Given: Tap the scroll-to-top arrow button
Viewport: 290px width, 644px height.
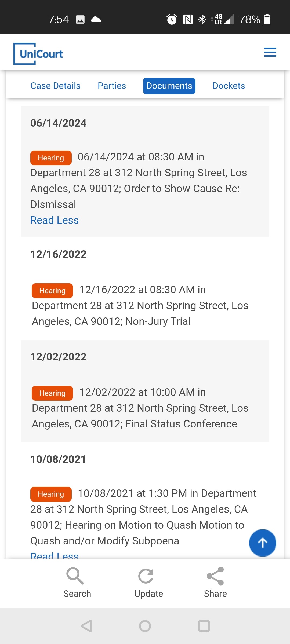Looking at the screenshot, I should click(262, 543).
